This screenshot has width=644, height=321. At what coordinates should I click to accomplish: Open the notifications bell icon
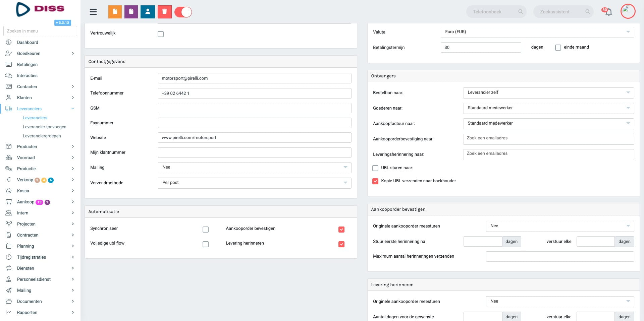pos(608,12)
